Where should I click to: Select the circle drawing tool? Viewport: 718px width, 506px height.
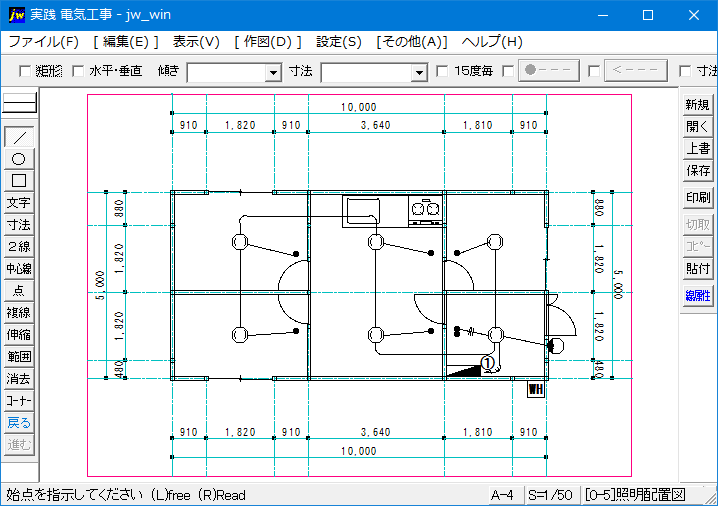(x=19, y=159)
